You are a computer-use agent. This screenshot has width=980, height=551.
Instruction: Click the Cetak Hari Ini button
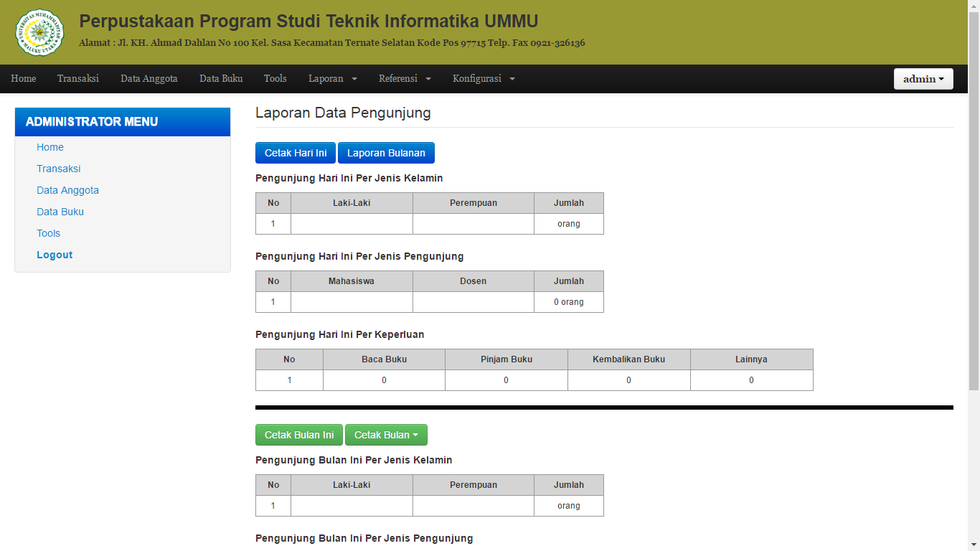tap(296, 153)
